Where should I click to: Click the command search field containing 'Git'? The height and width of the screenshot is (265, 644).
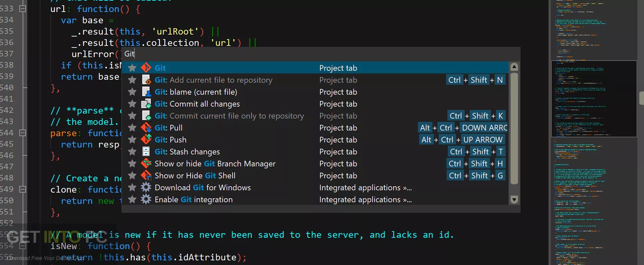[x=321, y=54]
